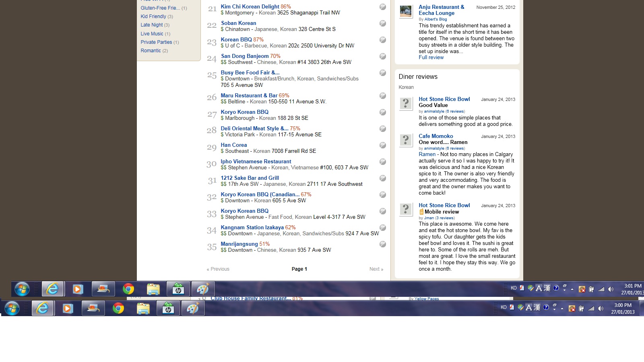Filter by Live Music feature
This screenshot has height=362, width=644.
click(x=152, y=34)
